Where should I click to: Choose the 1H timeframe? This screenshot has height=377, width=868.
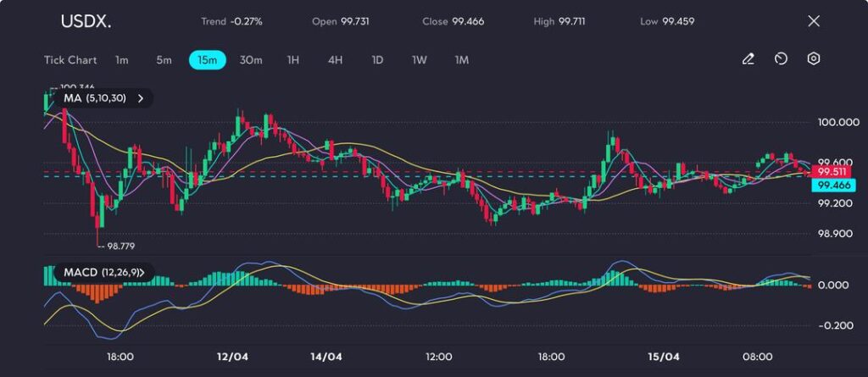(293, 60)
